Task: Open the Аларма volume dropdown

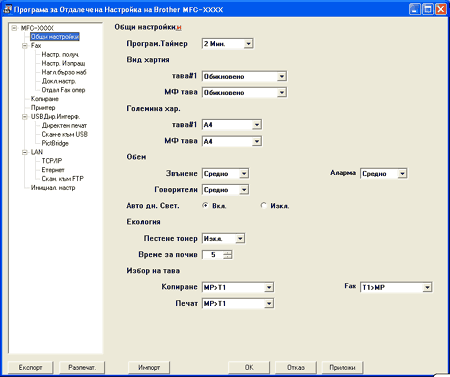Action: click(x=384, y=173)
